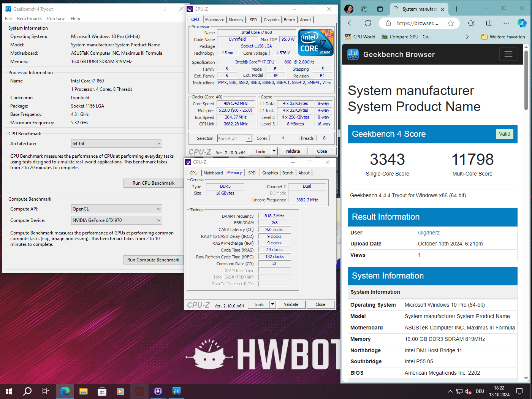The width and height of the screenshot is (532, 399).
Task: Click Close button in top CPU-Z
Action: (x=322, y=151)
